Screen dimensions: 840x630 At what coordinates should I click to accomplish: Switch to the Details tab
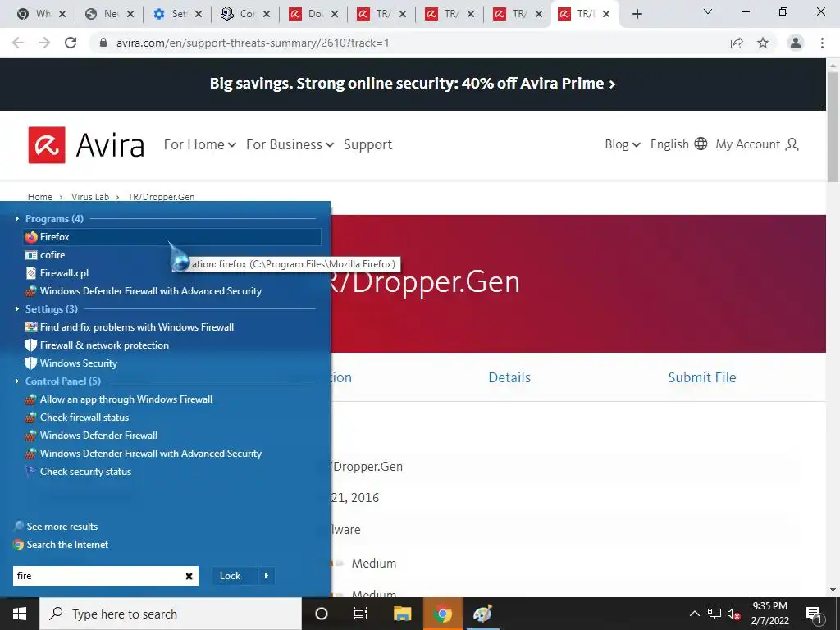509,377
